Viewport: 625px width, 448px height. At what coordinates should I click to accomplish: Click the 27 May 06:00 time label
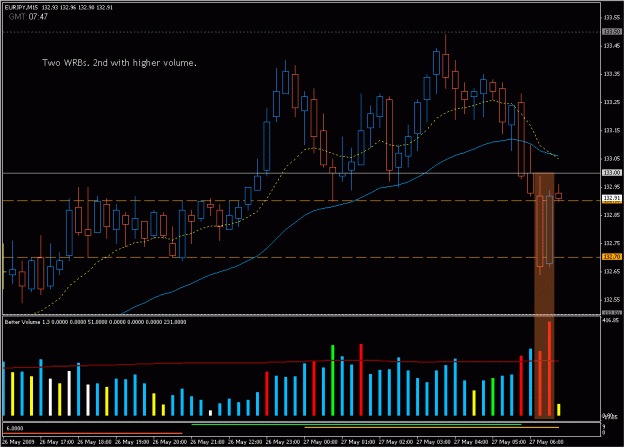[546, 442]
